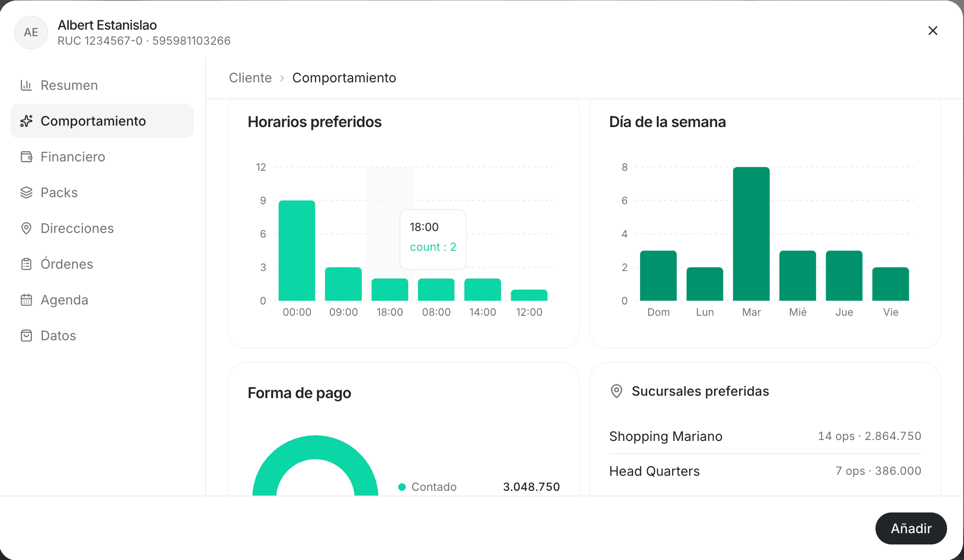Screen dimensions: 964x560
Task: Click the Comportamiento sparkles icon
Action: [x=26, y=121]
